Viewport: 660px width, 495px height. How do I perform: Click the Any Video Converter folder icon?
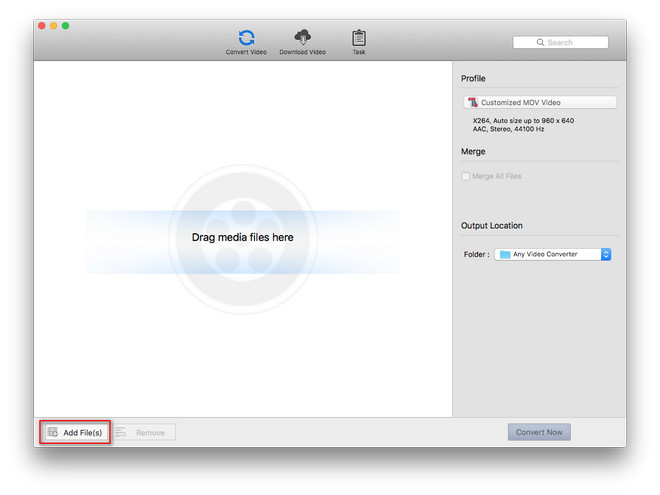pos(505,254)
